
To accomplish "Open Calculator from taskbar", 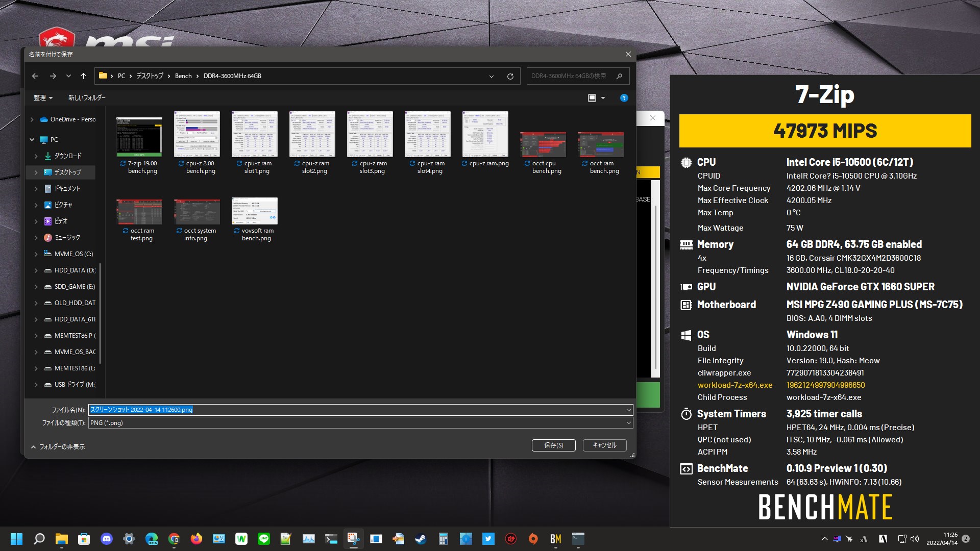I will point(443,539).
